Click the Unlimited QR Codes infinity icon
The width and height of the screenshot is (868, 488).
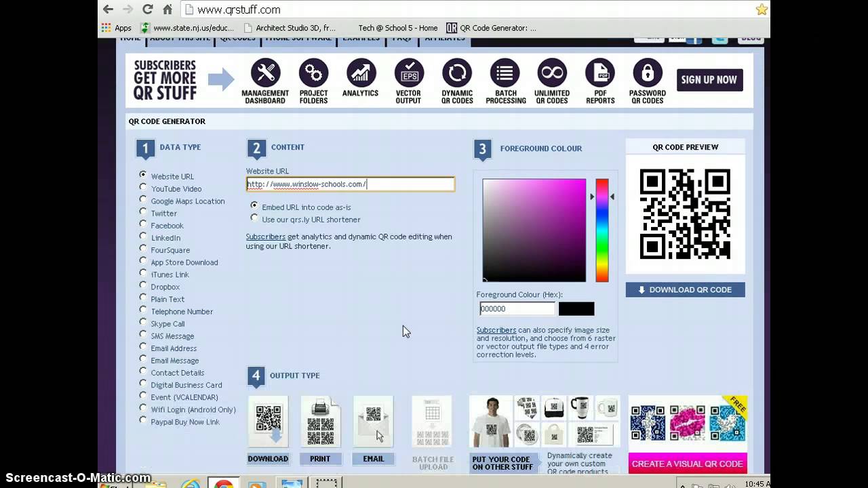[x=552, y=73]
